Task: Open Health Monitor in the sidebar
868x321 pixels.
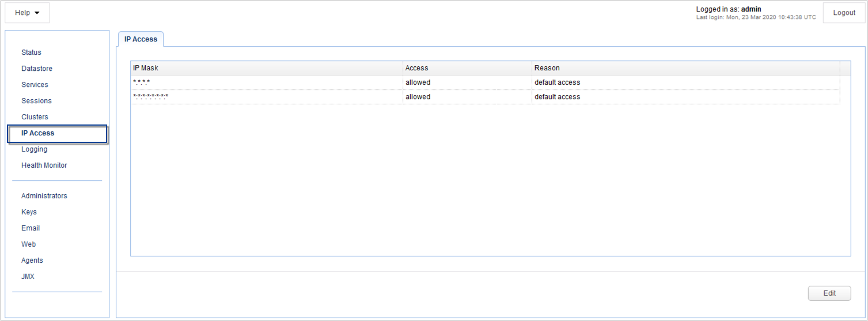Action: pos(44,165)
